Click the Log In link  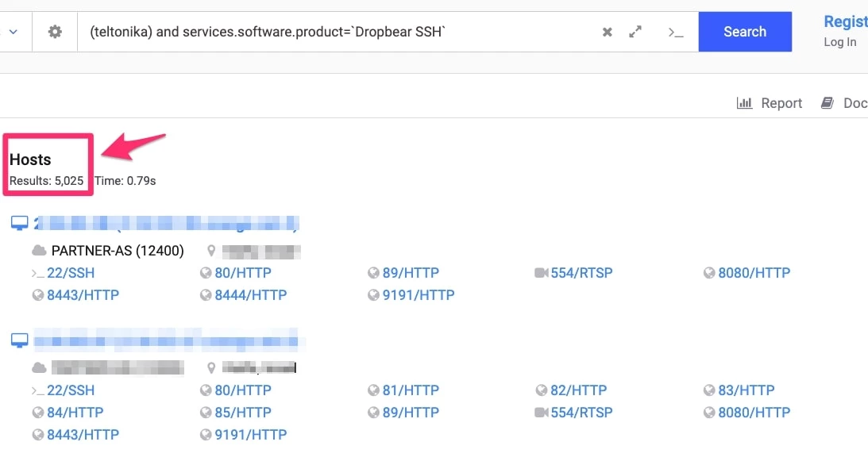pyautogui.click(x=839, y=42)
